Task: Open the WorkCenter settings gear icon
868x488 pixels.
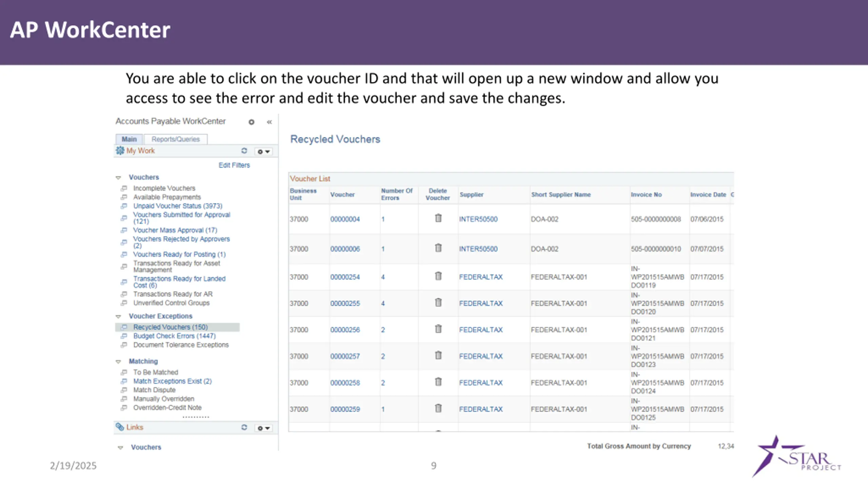Action: point(251,122)
